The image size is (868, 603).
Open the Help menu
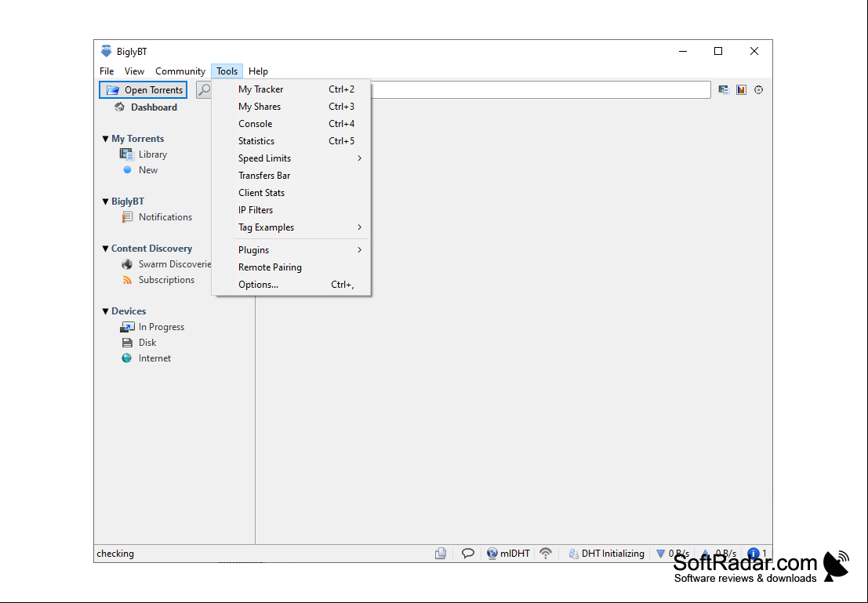coord(258,71)
